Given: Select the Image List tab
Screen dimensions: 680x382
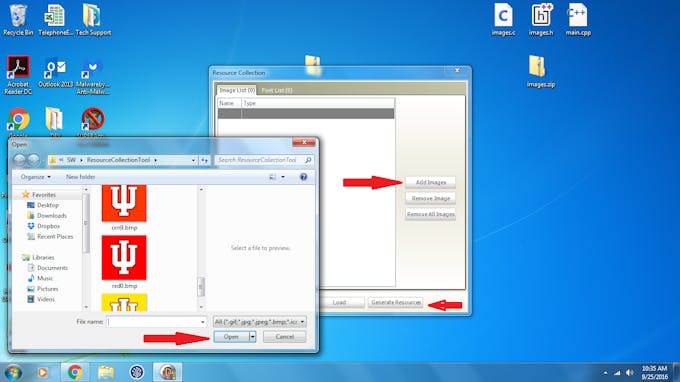Looking at the screenshot, I should point(237,90).
